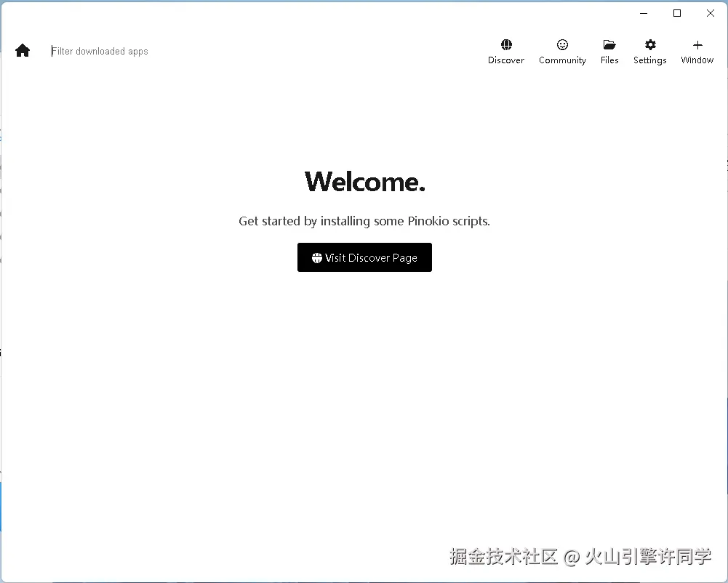Open the Files folder
The height and width of the screenshot is (583, 728).
coord(609,52)
